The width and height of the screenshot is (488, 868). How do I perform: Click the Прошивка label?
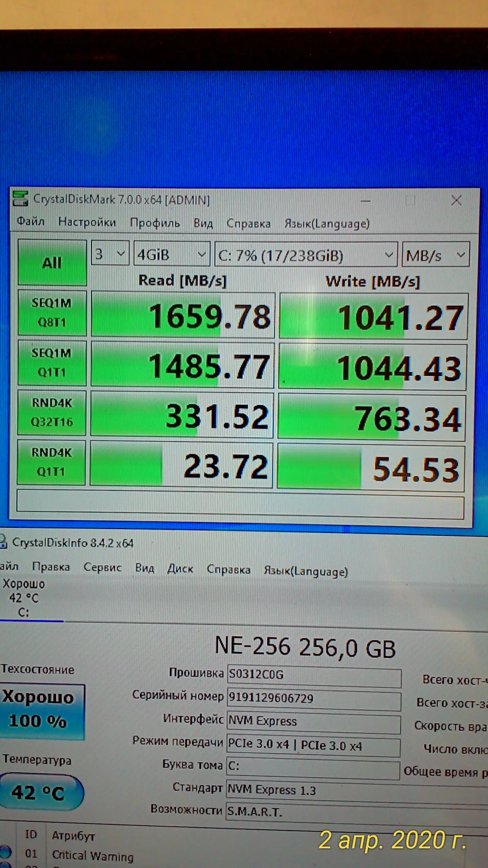197,673
